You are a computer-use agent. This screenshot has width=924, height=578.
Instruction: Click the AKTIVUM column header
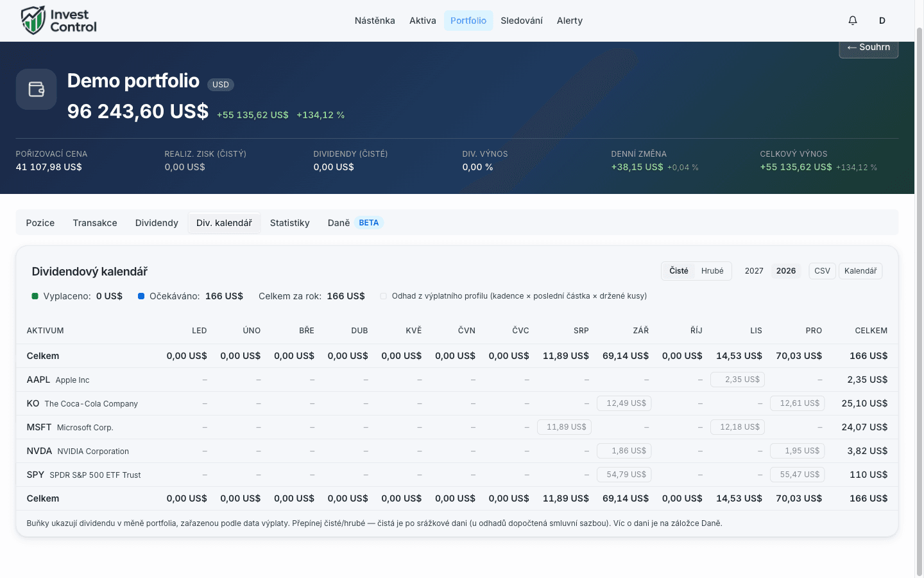tap(46, 331)
